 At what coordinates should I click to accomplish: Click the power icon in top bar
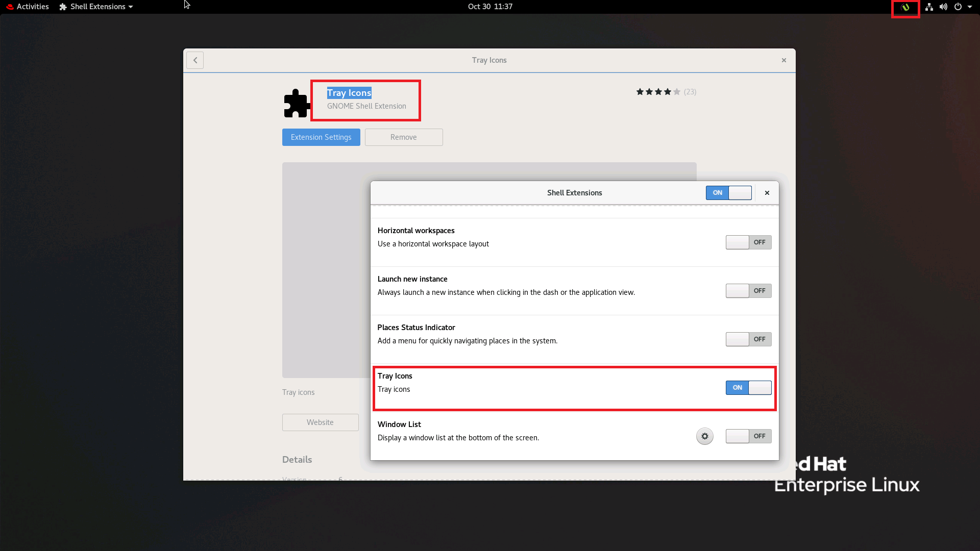pyautogui.click(x=958, y=7)
